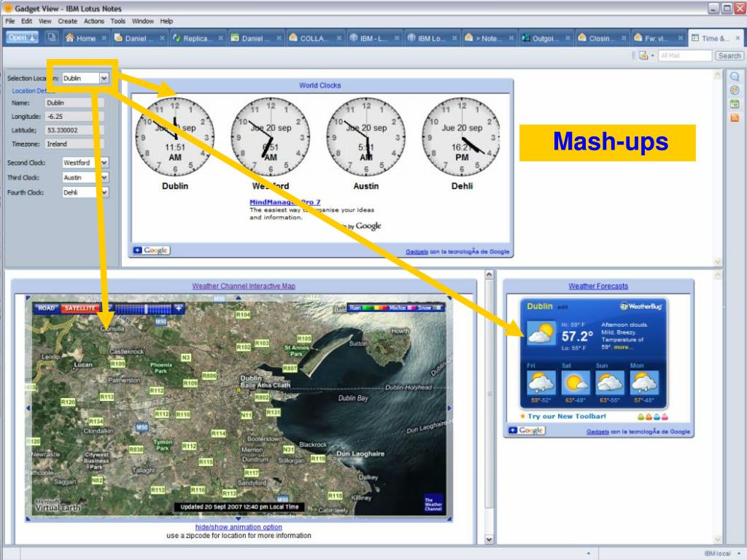This screenshot has height=560, width=747.
Task: Click the All Mail search field
Action: tap(684, 55)
